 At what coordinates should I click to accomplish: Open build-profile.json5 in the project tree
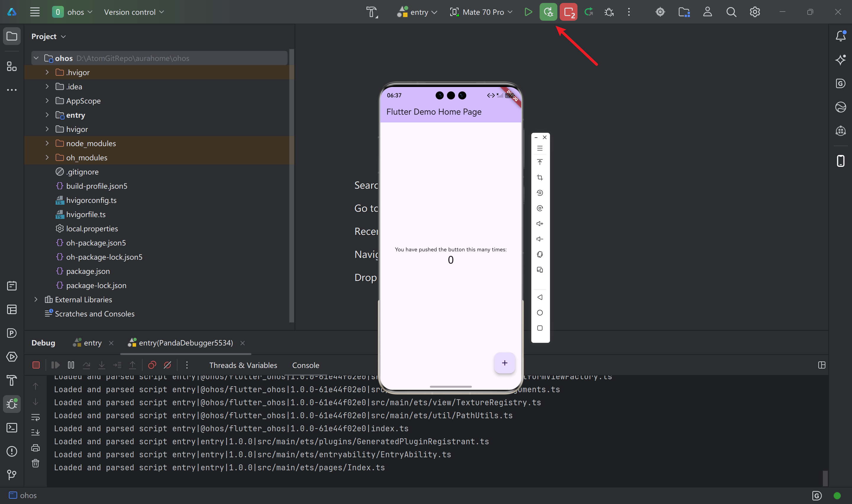[x=96, y=186]
